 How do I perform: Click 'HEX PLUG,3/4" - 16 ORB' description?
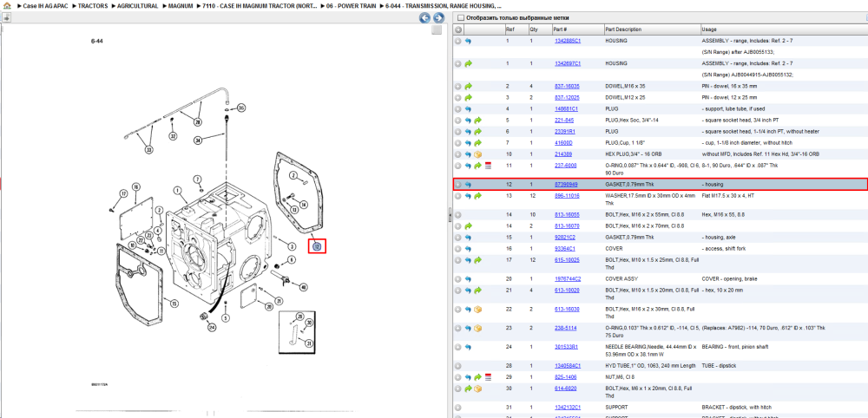[x=633, y=154]
